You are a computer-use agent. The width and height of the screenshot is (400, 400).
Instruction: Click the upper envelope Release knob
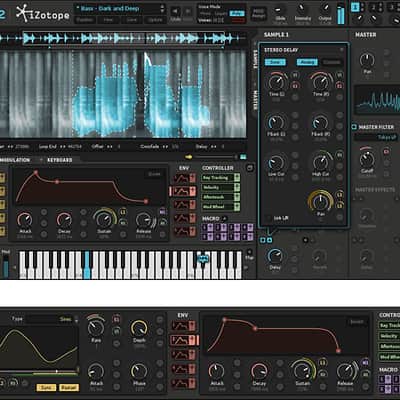[144, 220]
